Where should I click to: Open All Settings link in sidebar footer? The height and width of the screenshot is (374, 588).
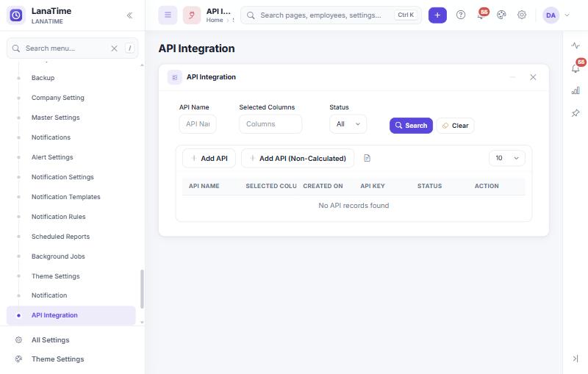[x=50, y=340]
